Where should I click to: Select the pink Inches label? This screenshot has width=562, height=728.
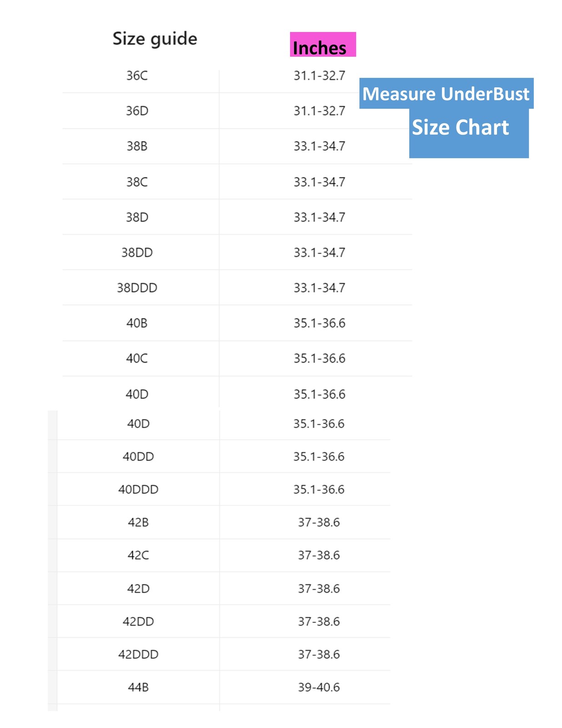coord(323,45)
